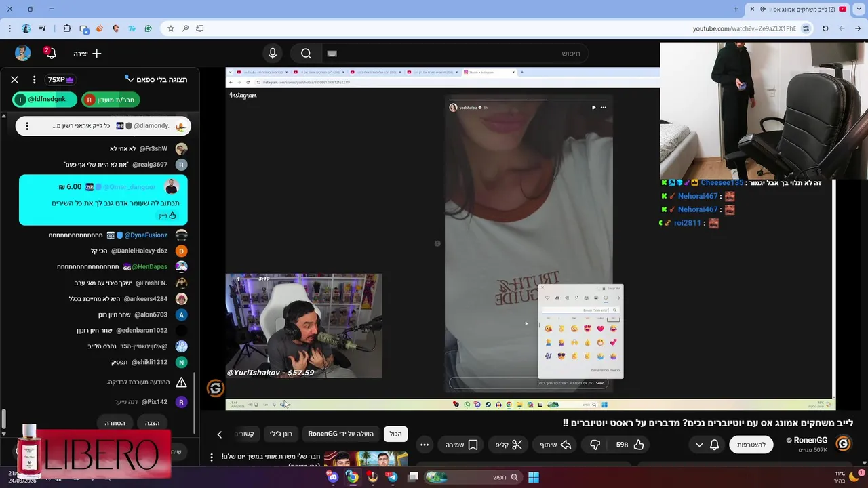Click the show button under held message
Screen dimensions: 868x488
[152, 423]
